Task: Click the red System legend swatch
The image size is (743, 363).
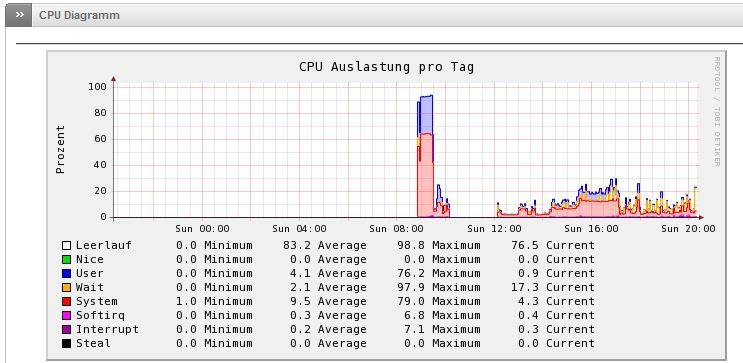Action: tap(66, 301)
